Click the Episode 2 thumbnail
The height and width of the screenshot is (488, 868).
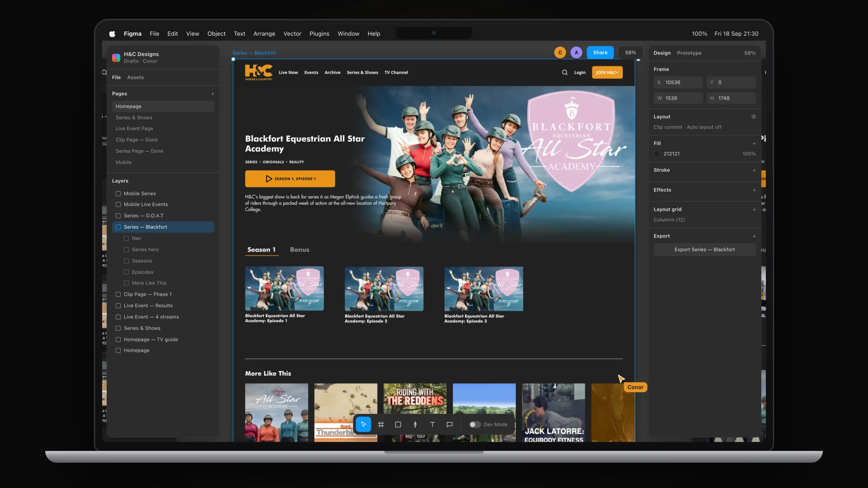[x=384, y=288]
